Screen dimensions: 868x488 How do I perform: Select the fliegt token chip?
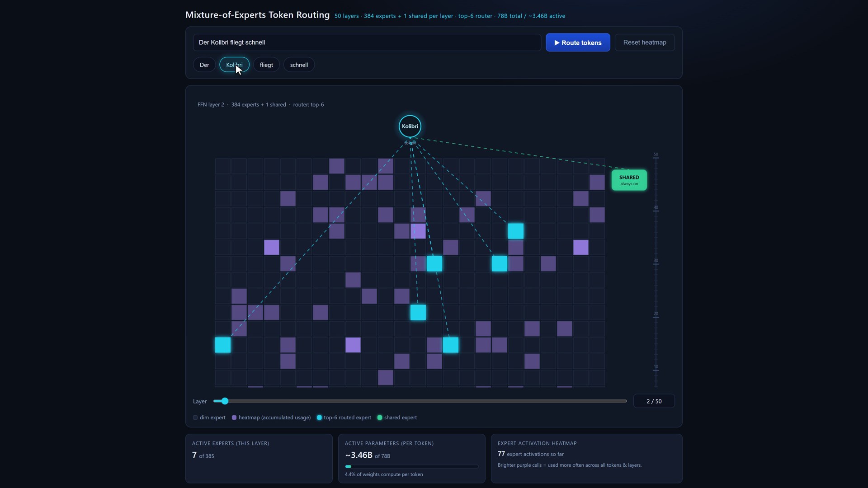[x=266, y=65]
